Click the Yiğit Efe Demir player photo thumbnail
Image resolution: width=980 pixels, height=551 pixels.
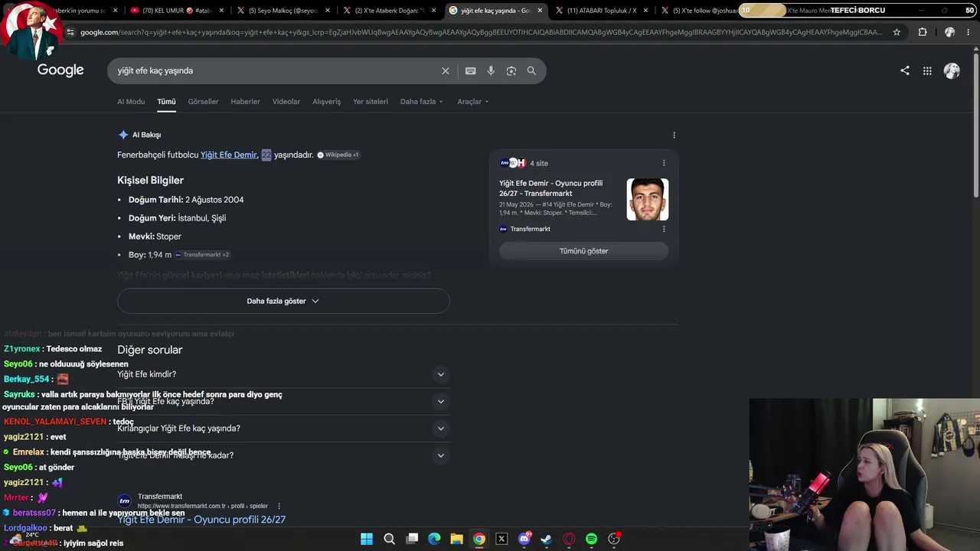[x=647, y=199]
